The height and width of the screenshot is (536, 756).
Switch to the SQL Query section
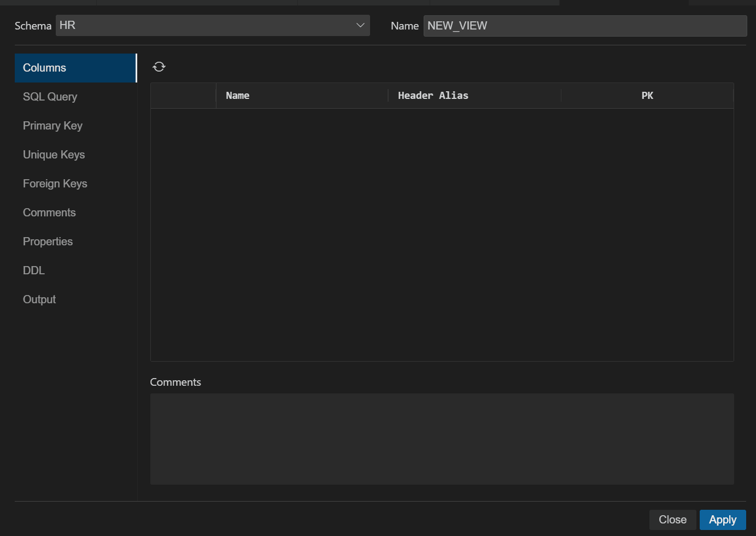pyautogui.click(x=50, y=97)
